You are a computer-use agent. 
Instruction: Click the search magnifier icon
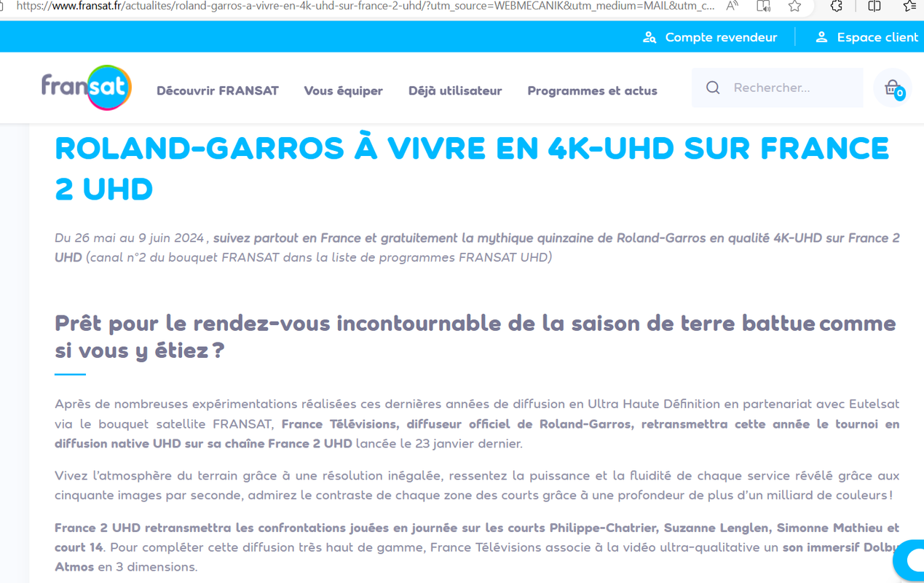pos(713,87)
